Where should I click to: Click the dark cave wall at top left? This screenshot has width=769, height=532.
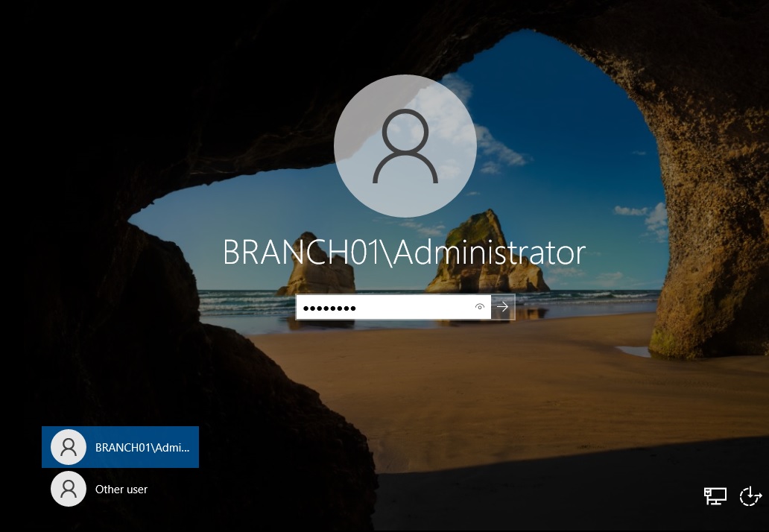click(x=112, y=89)
